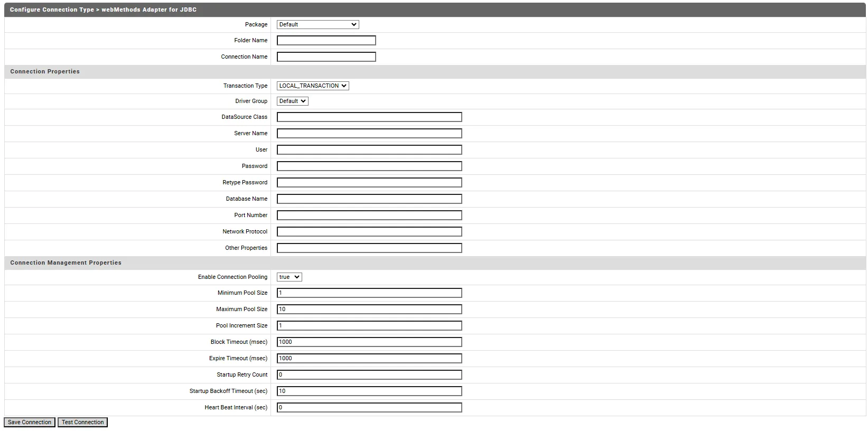Click the Heart Beat Interval (sec) field

(x=369, y=407)
